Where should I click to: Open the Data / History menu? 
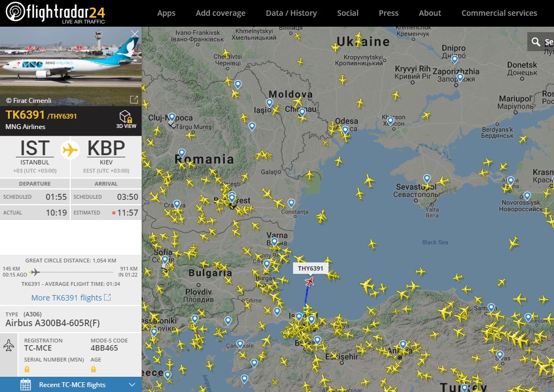tap(291, 13)
